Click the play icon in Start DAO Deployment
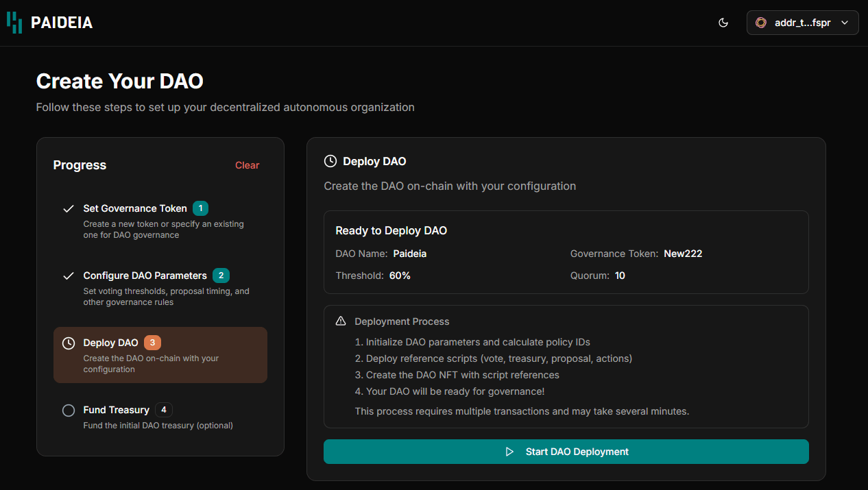Image resolution: width=868 pixels, height=490 pixels. (x=509, y=452)
